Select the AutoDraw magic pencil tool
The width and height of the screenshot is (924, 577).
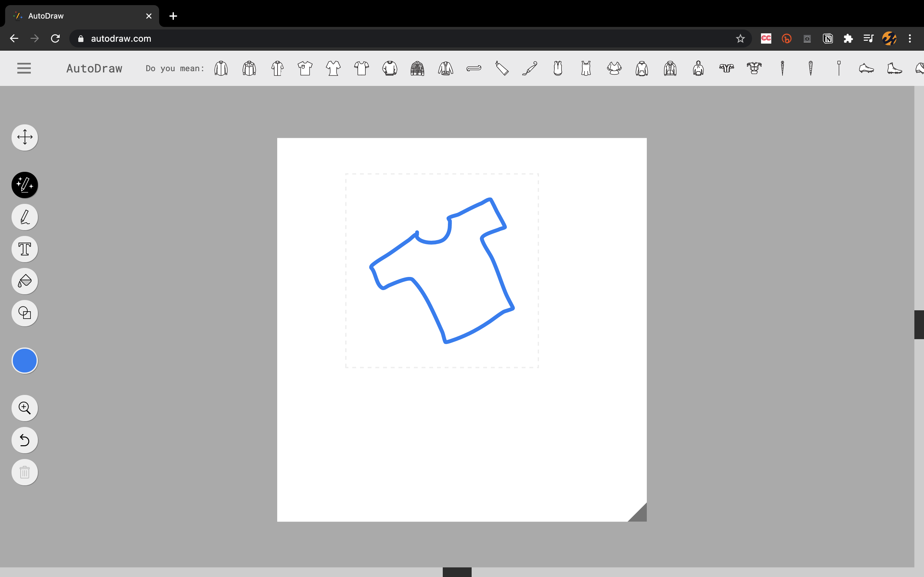tap(25, 185)
